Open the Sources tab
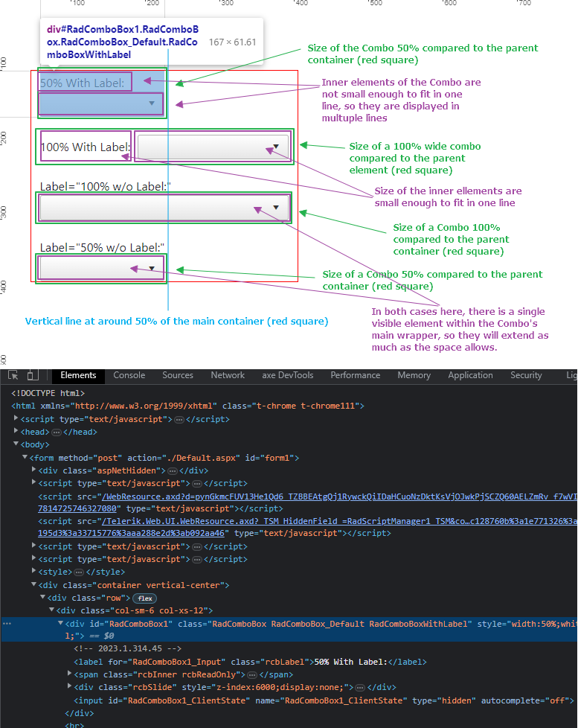The width and height of the screenshot is (578, 728). pos(178,375)
